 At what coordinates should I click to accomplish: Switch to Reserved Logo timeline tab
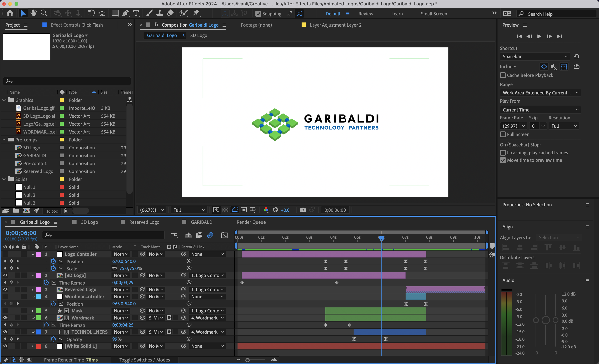click(x=144, y=222)
